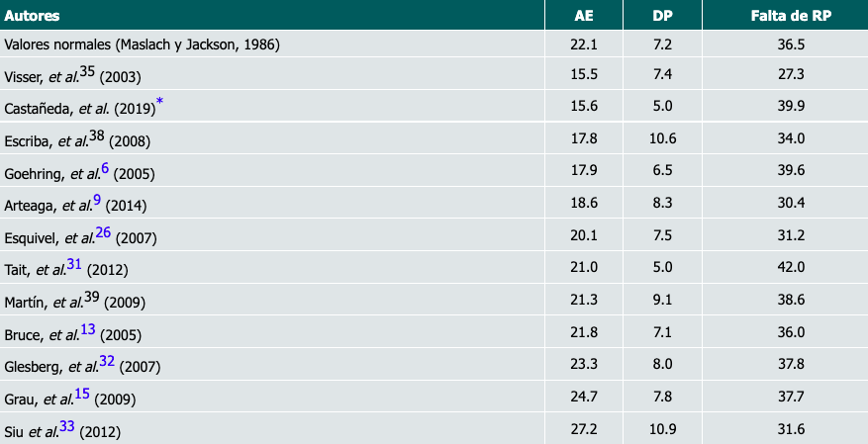Click citation 31 for Tait
Screen dimensions: 868x444
click(x=73, y=265)
